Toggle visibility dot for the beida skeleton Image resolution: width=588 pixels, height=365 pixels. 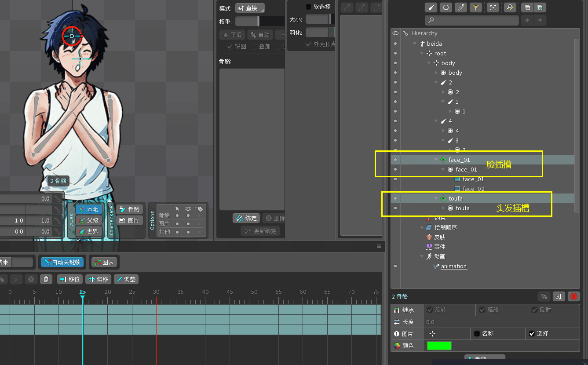click(x=395, y=44)
